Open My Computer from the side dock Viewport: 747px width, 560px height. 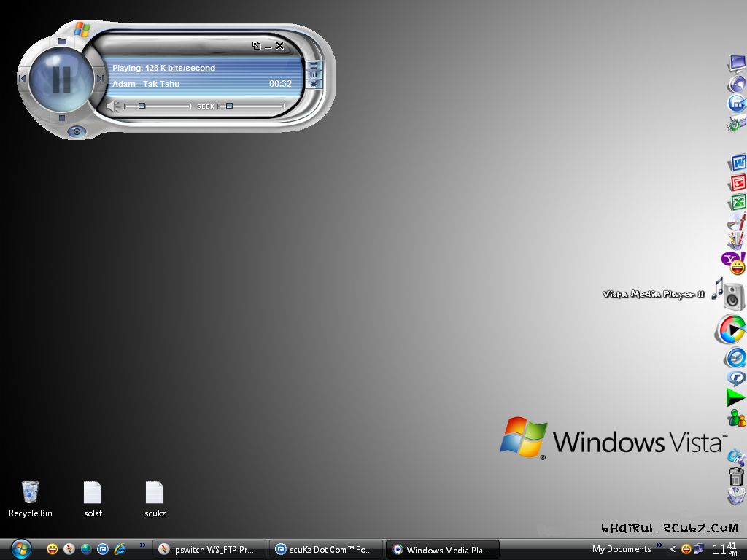tap(737, 63)
